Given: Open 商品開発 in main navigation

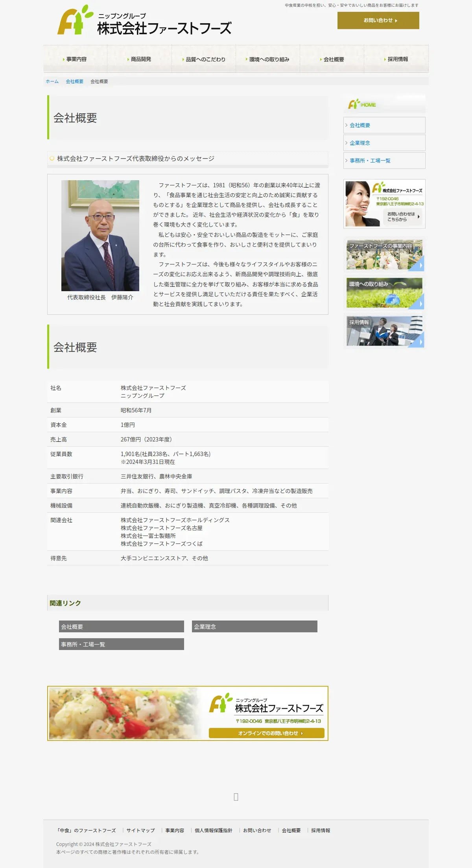Looking at the screenshot, I should click(139, 59).
